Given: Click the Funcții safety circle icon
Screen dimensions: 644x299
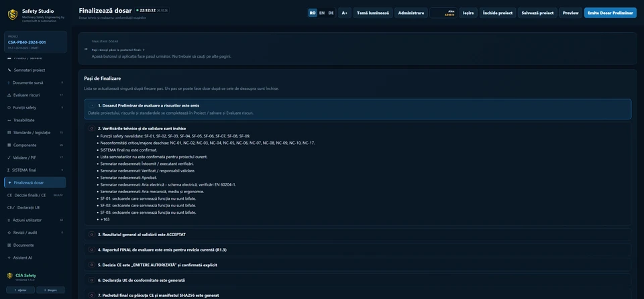Looking at the screenshot, I should click(9, 108).
